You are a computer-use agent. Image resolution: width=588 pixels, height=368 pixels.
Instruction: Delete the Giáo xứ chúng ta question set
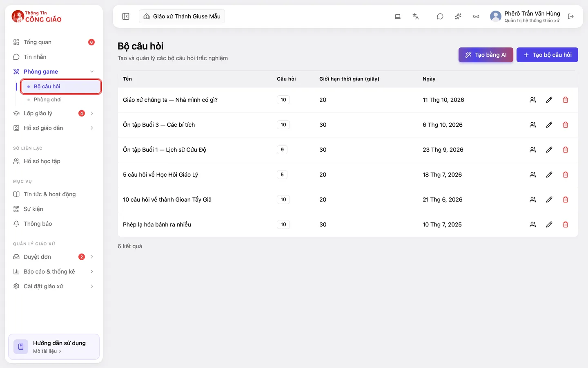coord(566,100)
